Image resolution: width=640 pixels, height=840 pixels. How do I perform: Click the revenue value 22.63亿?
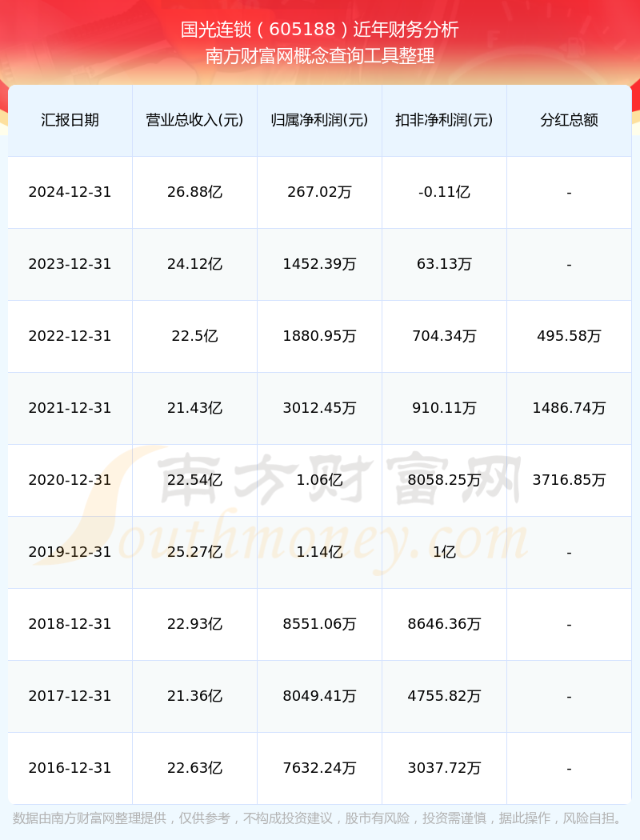tap(195, 768)
